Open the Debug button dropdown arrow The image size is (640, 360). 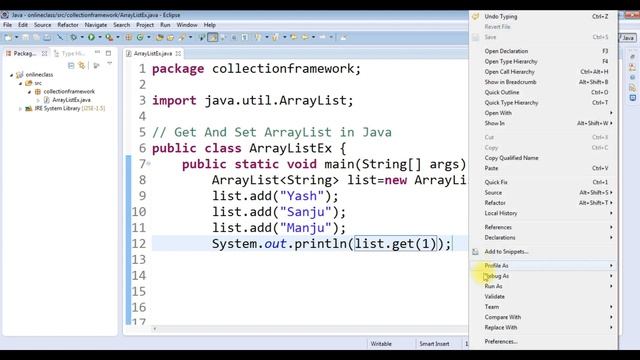(x=82, y=37)
